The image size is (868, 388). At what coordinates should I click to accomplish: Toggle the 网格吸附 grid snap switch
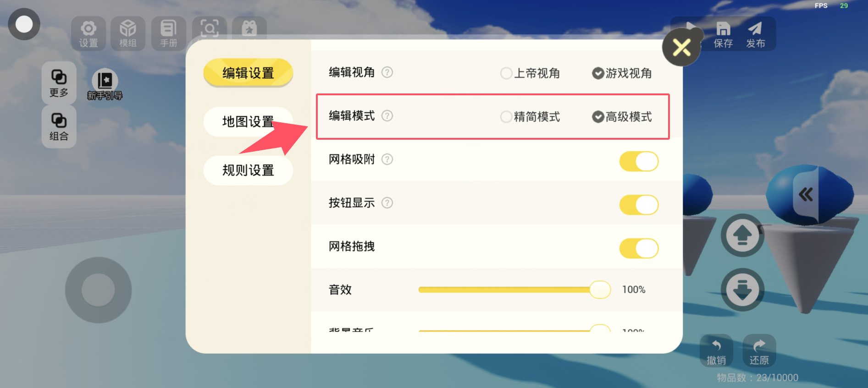click(x=639, y=161)
